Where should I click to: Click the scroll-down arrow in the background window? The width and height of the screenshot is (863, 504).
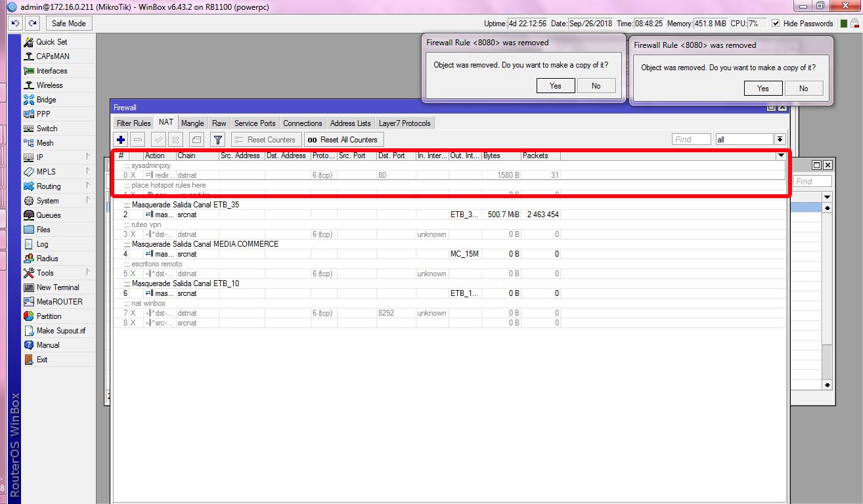pos(827,385)
